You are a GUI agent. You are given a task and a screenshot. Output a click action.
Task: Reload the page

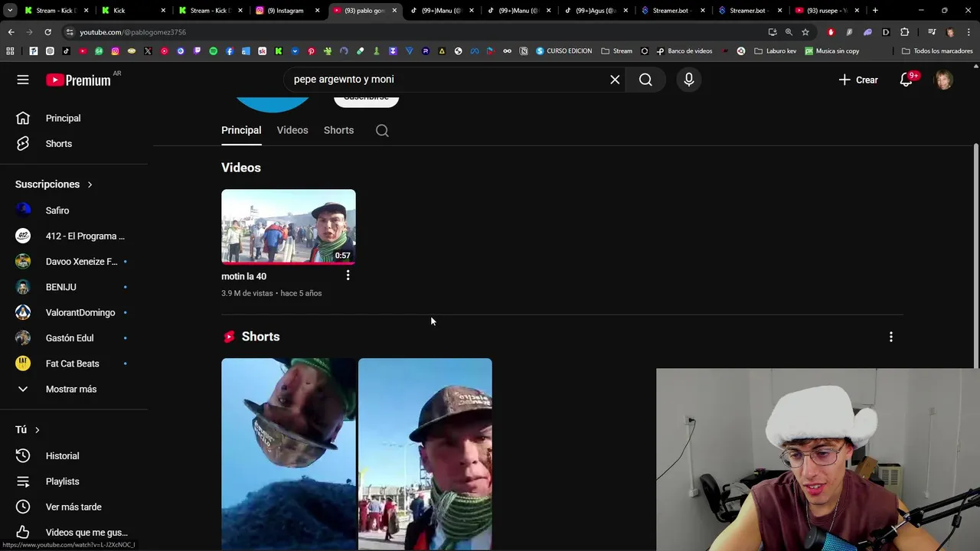[47, 32]
